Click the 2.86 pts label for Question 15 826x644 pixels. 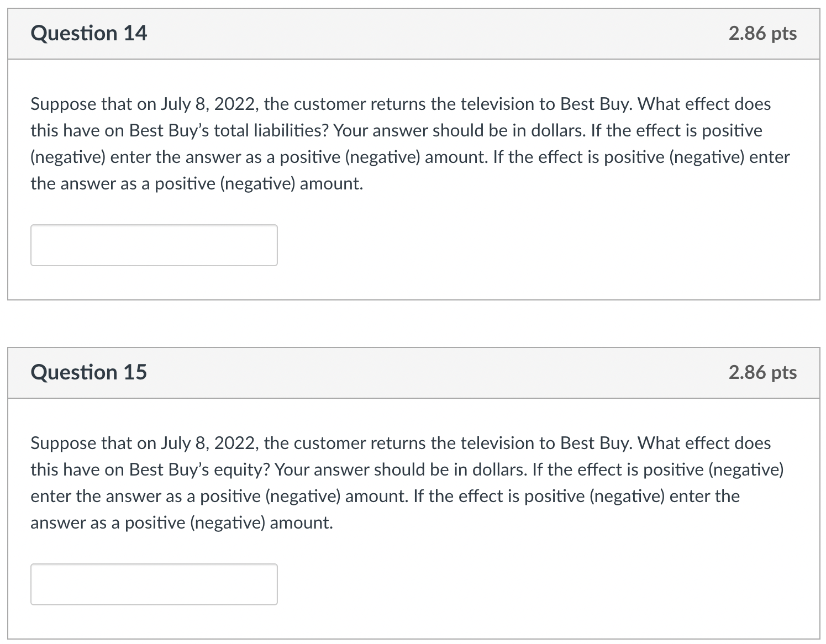tap(762, 372)
